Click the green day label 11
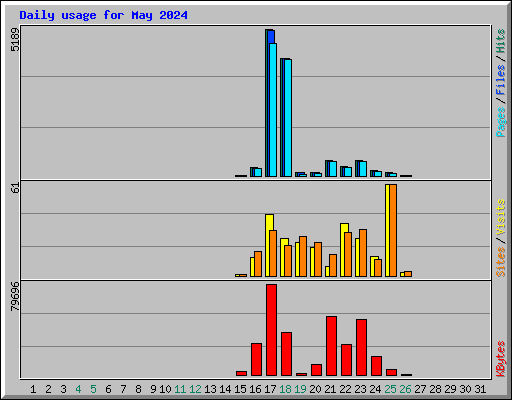This screenshot has width=512, height=400. pyautogui.click(x=180, y=389)
